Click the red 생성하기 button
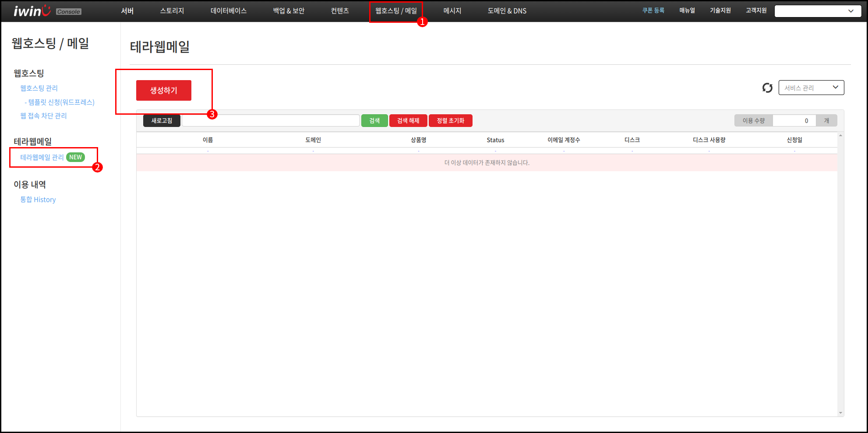 coord(164,90)
